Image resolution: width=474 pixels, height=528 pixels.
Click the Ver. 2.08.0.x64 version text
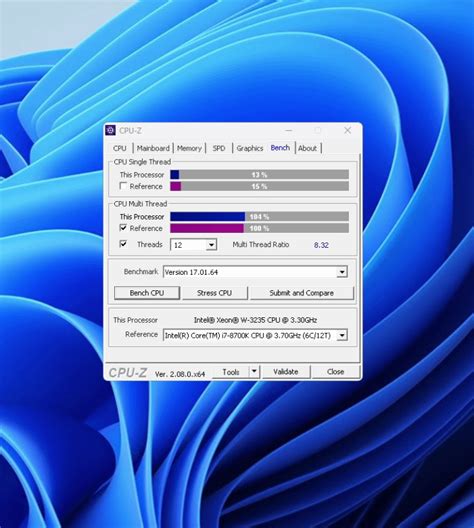[x=180, y=374]
